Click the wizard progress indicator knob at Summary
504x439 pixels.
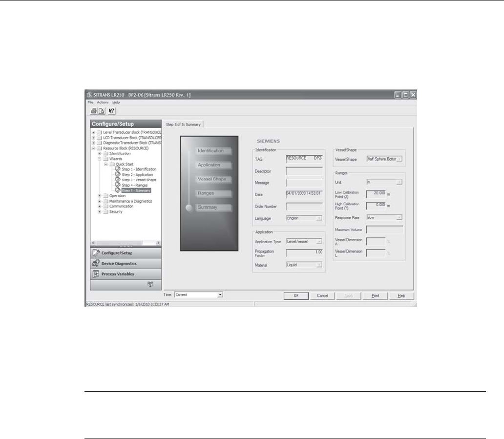[189, 208]
